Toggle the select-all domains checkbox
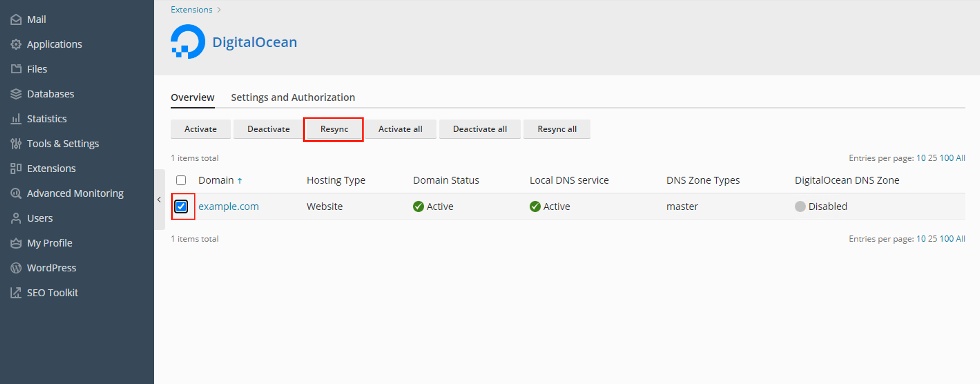980x384 pixels. point(181,180)
